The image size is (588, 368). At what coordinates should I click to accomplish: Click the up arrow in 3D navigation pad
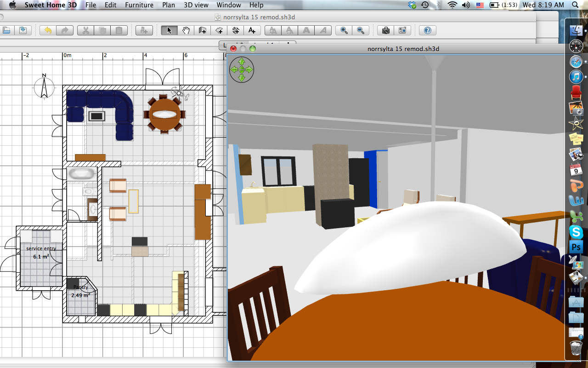(x=242, y=62)
